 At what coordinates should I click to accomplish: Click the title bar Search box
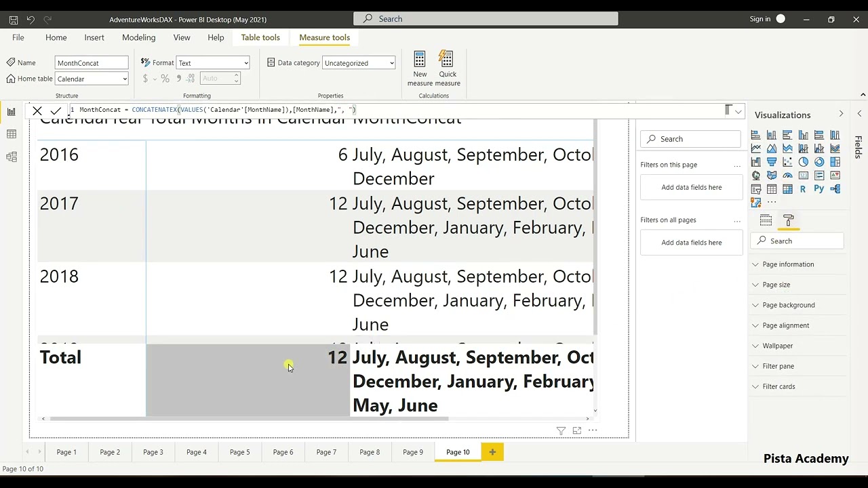(x=486, y=19)
